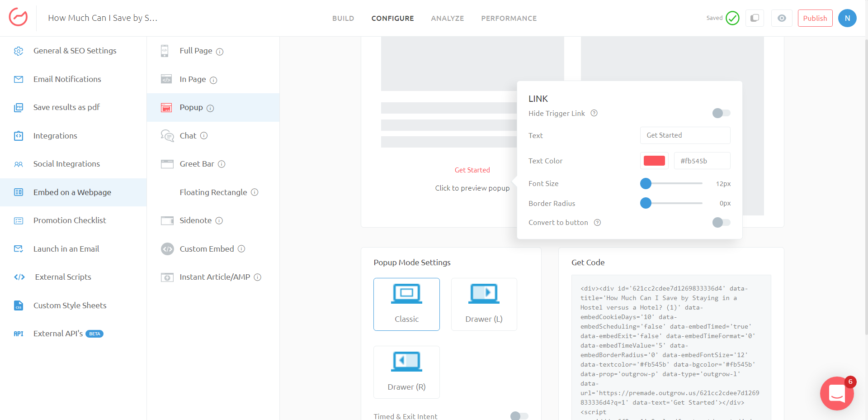Click the In Page embed icon
Screen dimensions: 868x420
(x=166, y=79)
